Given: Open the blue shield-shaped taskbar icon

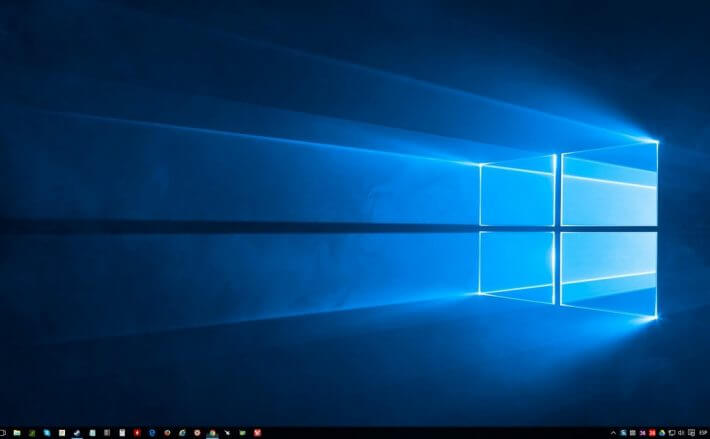Looking at the screenshot, I should (x=152, y=433).
